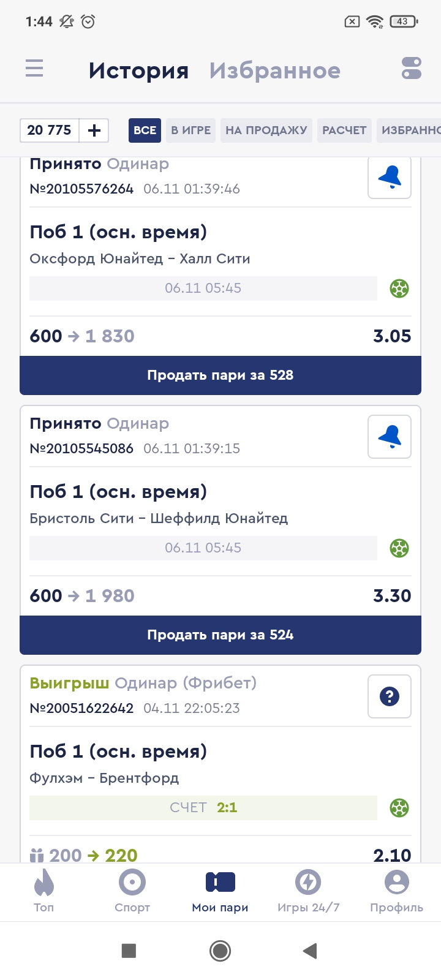Tap football icon on Bristol City bet

(399, 548)
